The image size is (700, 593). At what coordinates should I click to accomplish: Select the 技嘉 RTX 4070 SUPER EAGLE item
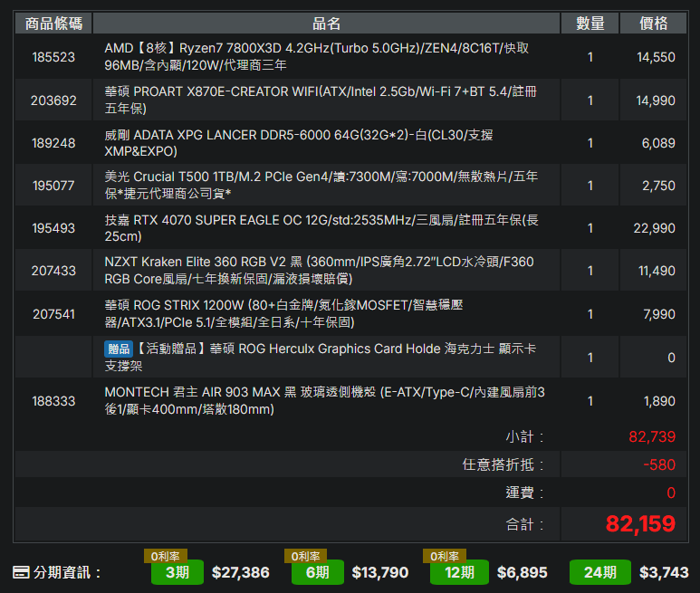(x=321, y=228)
